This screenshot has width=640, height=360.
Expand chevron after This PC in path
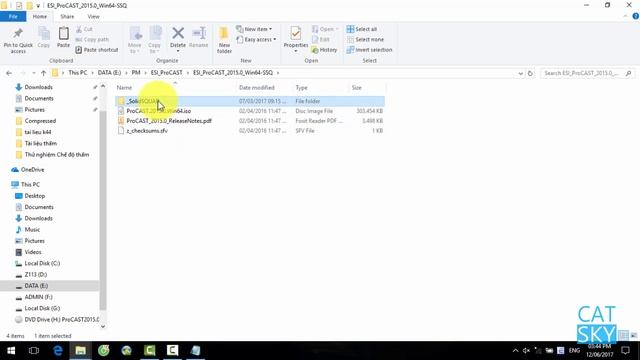[x=92, y=73]
